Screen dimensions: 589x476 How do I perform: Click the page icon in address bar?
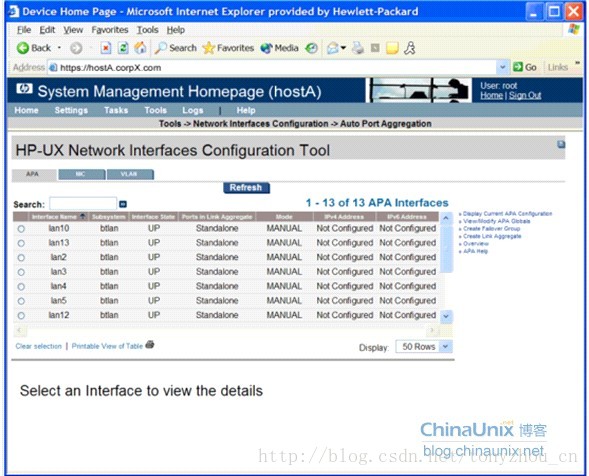pyautogui.click(x=53, y=67)
